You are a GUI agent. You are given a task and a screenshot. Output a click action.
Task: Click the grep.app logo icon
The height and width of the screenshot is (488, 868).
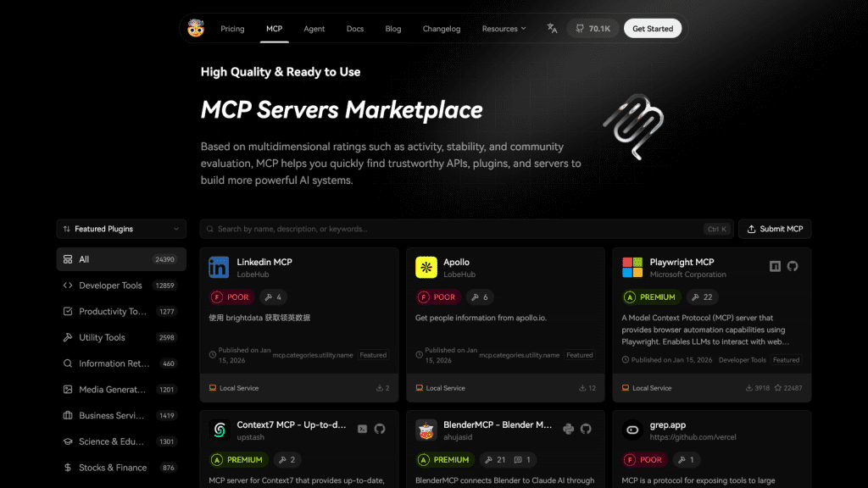click(632, 430)
